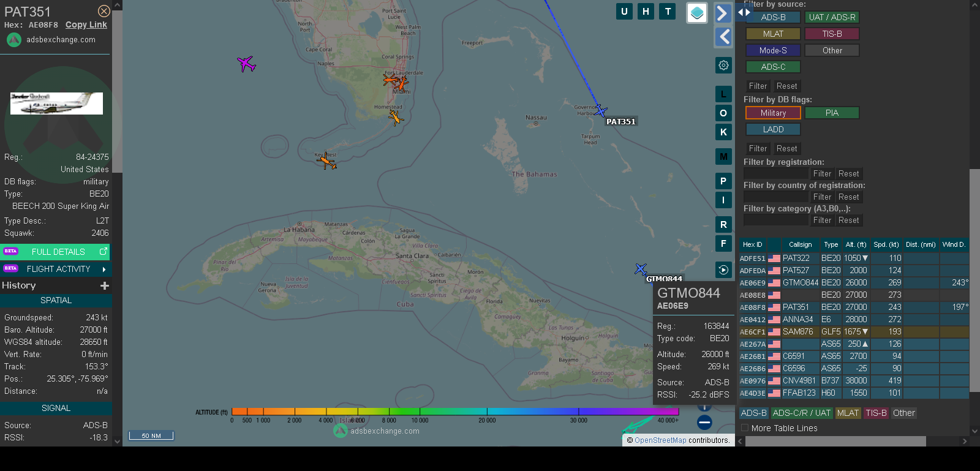Sort table by Callsign column
Viewport: 980px width, 471px height.
pos(800,244)
